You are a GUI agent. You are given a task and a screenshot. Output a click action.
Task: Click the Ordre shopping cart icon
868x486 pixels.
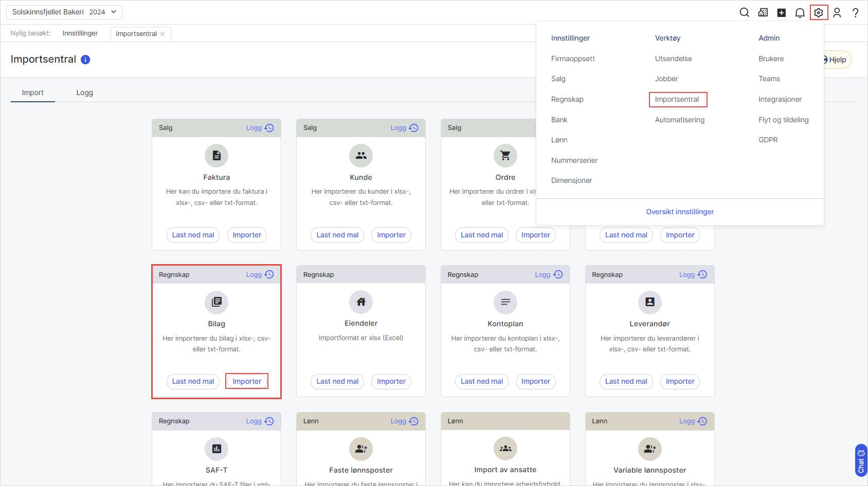click(x=505, y=155)
